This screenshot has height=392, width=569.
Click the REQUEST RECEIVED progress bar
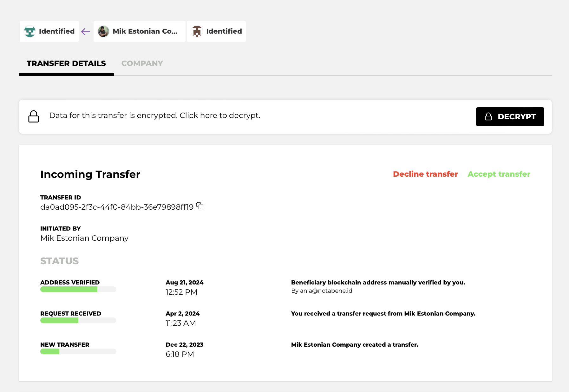click(x=78, y=320)
